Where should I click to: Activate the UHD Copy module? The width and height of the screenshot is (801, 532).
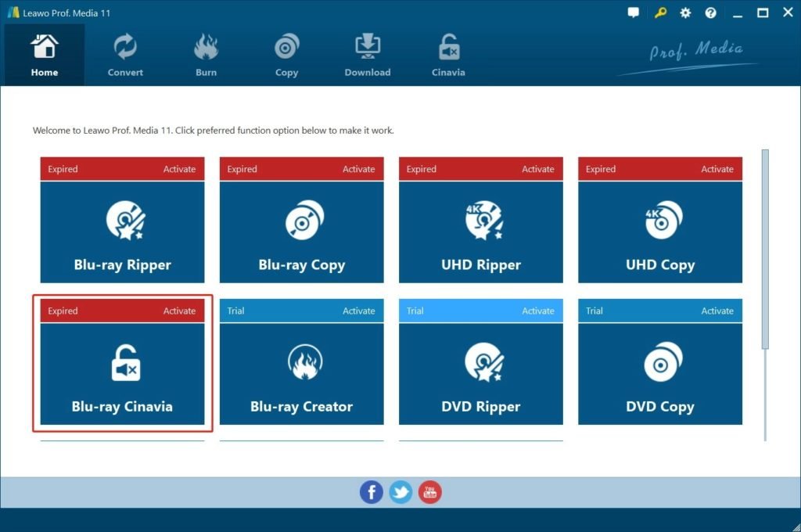pyautogui.click(x=717, y=169)
